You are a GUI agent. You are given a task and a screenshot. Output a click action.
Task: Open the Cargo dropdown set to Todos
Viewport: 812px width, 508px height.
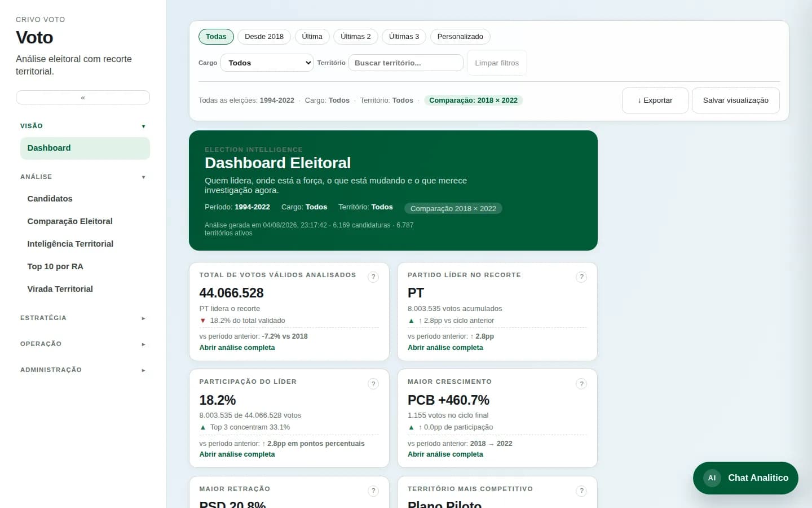pyautogui.click(x=267, y=63)
